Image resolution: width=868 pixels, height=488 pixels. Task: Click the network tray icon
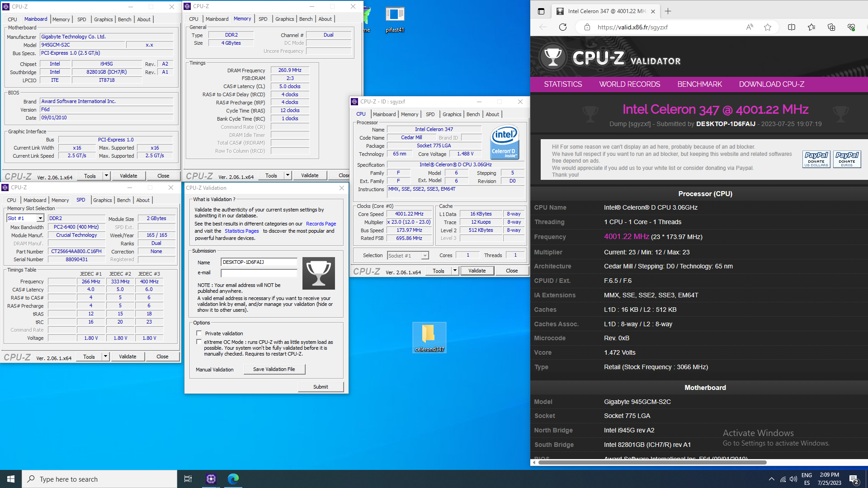pos(783,479)
